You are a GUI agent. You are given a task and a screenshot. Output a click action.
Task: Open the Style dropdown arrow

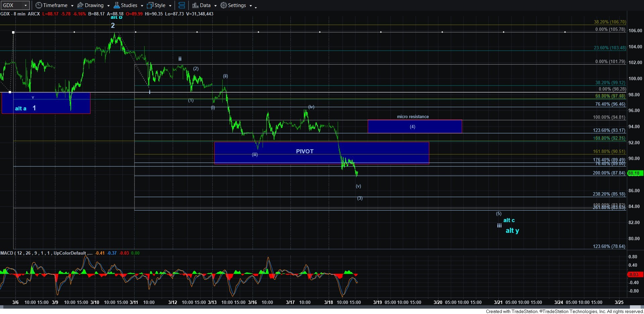tap(170, 6)
